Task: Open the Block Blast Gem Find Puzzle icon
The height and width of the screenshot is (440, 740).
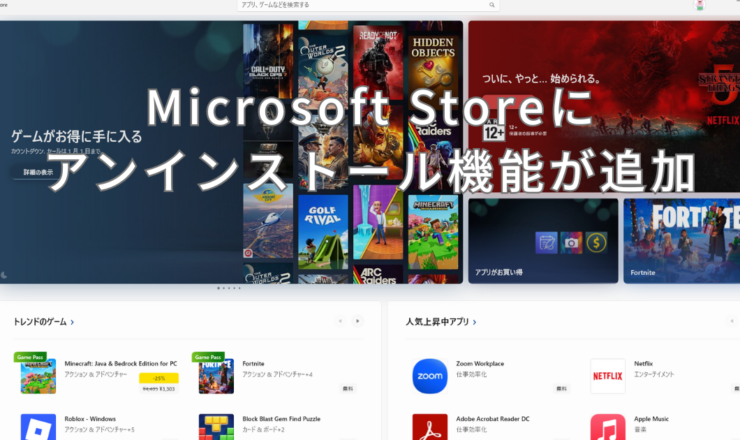Action: (x=216, y=427)
